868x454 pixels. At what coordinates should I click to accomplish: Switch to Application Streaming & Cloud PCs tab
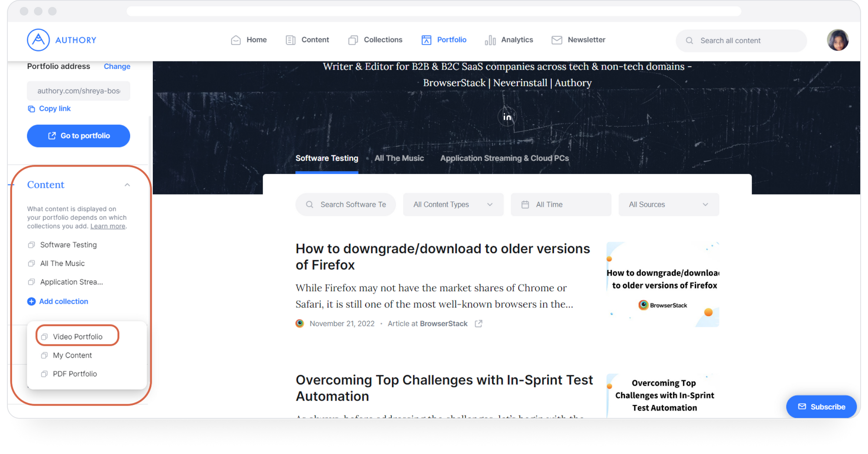click(504, 158)
